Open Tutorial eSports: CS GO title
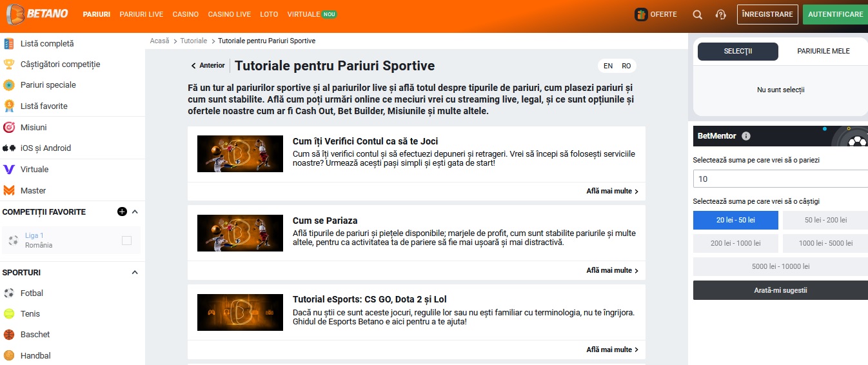Viewport: 868px width, 365px height. 370,299
